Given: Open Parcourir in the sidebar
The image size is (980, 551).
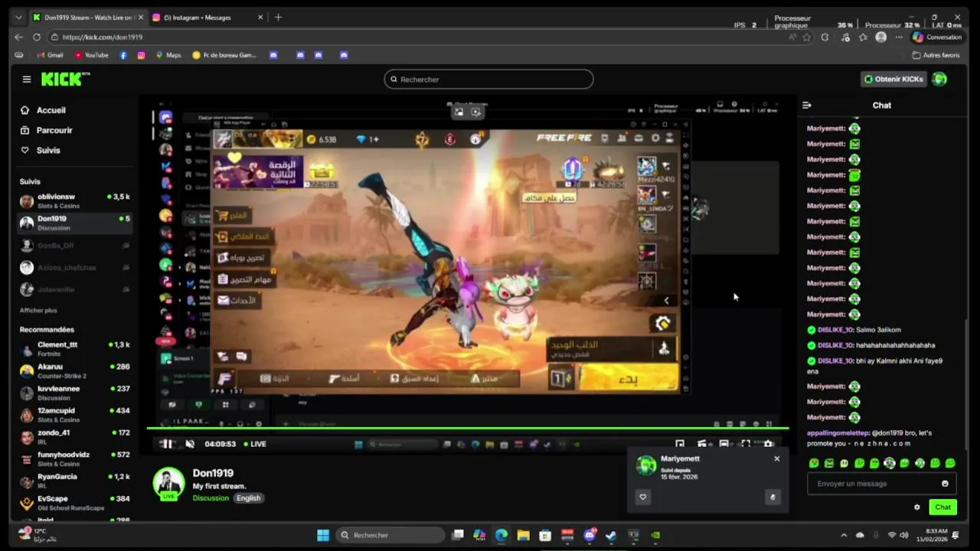Looking at the screenshot, I should click(x=54, y=130).
